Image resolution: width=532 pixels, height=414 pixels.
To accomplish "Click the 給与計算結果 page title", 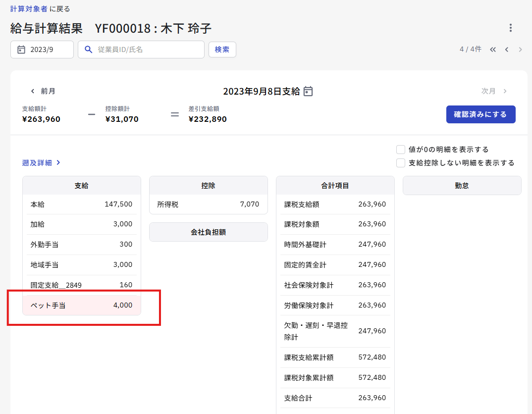I will pos(47,28).
